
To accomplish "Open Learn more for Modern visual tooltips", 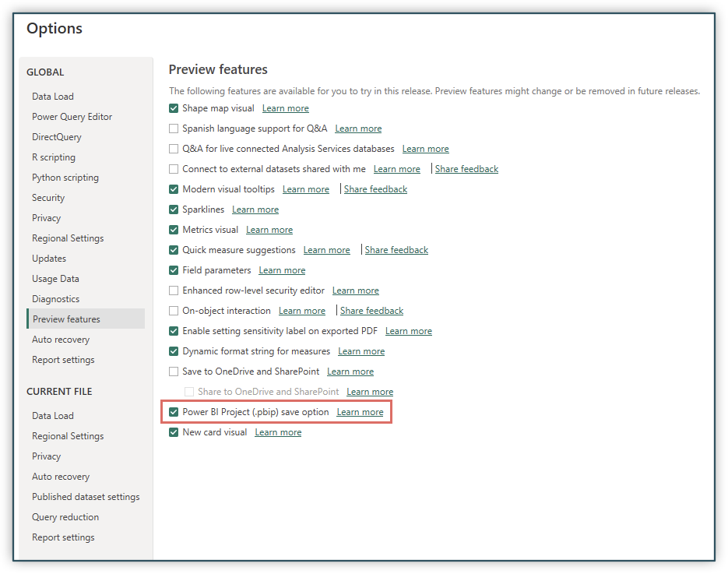I will [x=306, y=189].
